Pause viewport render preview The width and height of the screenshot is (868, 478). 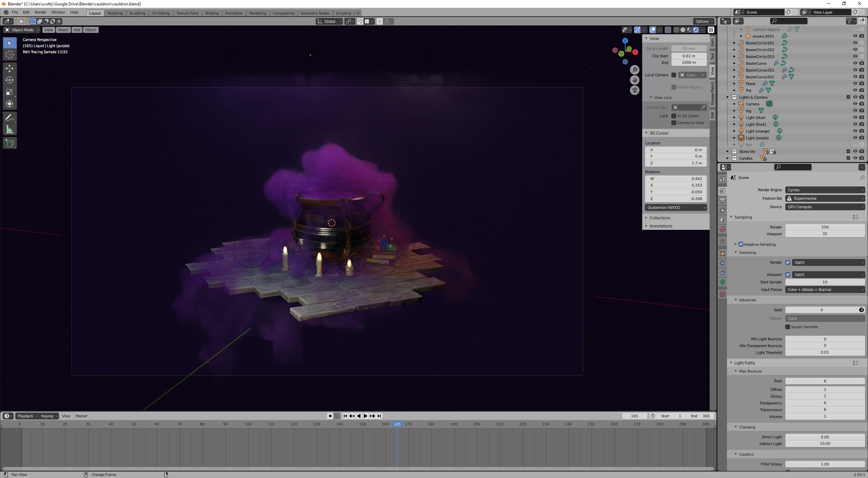pos(711,30)
